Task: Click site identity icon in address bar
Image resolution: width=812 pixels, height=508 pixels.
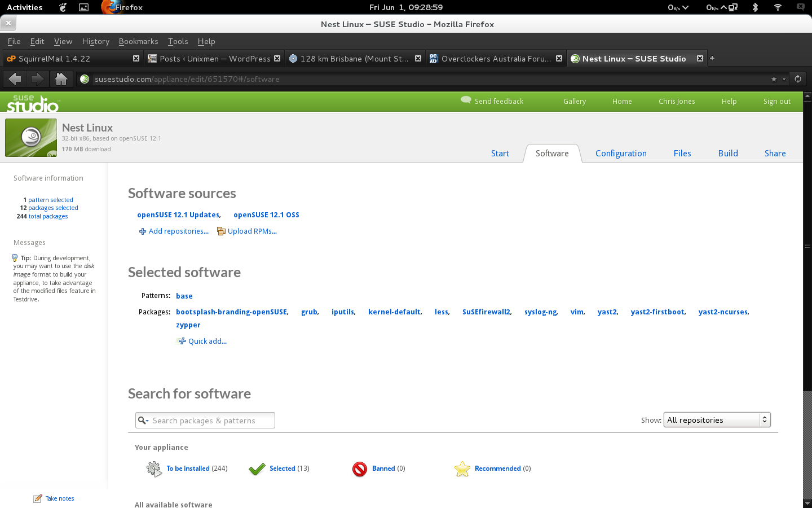Action: coord(85,79)
